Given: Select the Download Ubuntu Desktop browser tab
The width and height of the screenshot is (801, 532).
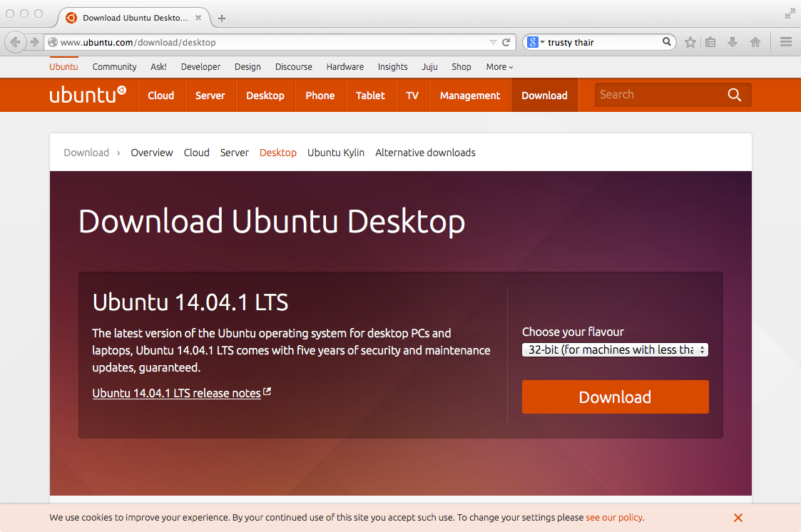Looking at the screenshot, I should coord(133,18).
